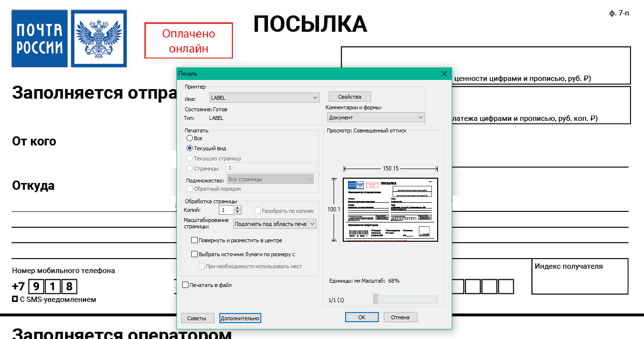Tick 'Повернуть и разместить в центре' checkbox
Image resolution: width=644 pixels, height=339 pixels.
click(195, 240)
